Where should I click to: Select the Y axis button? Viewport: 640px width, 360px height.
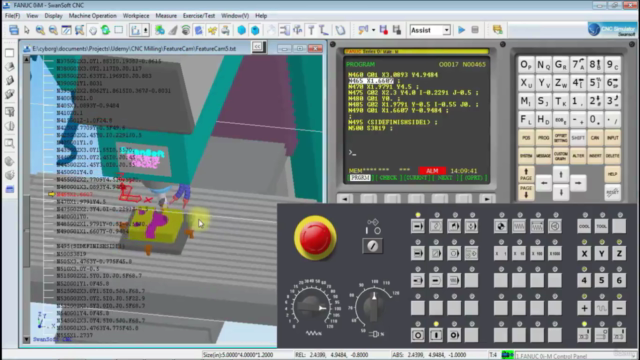click(602, 253)
